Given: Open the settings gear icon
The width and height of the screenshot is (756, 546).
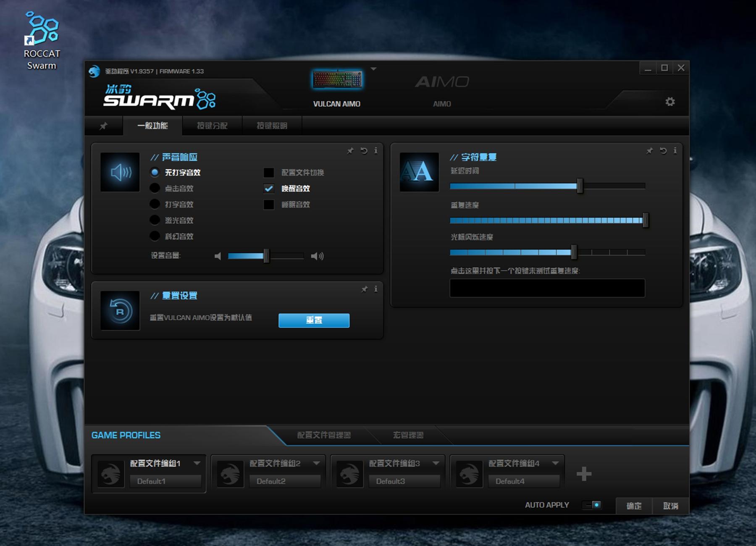Looking at the screenshot, I should 670,102.
